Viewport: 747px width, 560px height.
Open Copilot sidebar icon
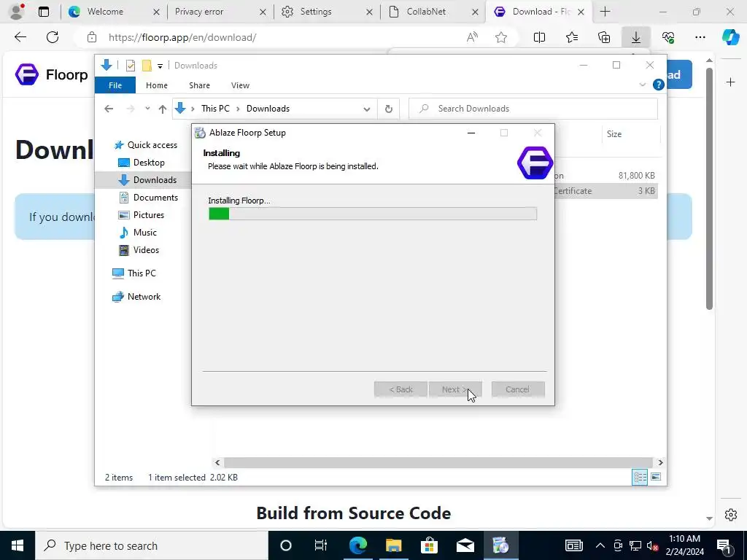730,37
